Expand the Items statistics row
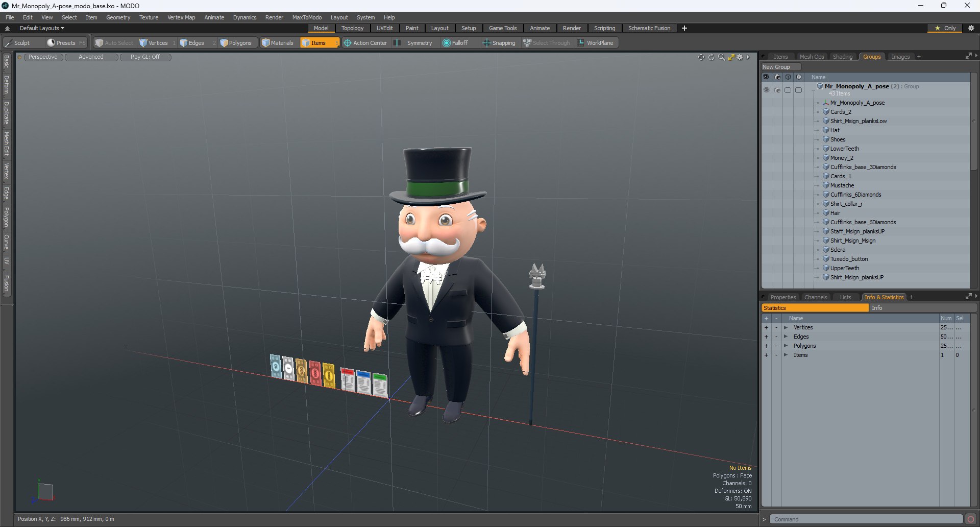Image resolution: width=980 pixels, height=527 pixels. [x=786, y=355]
